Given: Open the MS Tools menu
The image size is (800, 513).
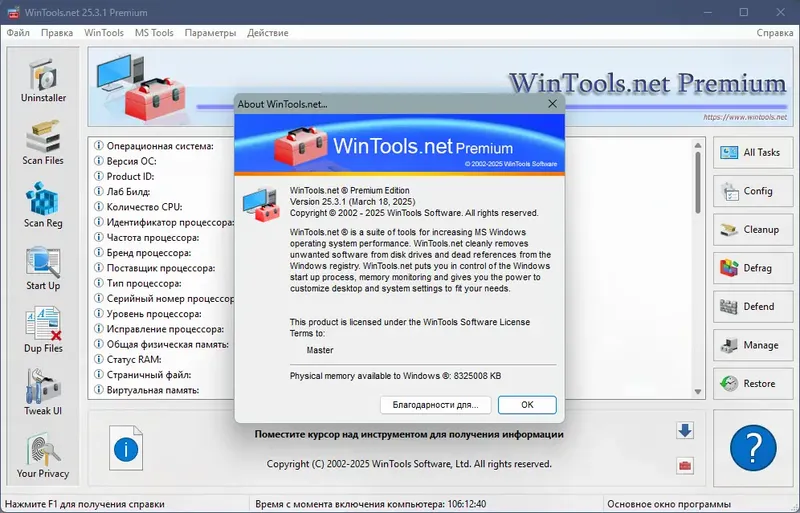Looking at the screenshot, I should tap(154, 33).
